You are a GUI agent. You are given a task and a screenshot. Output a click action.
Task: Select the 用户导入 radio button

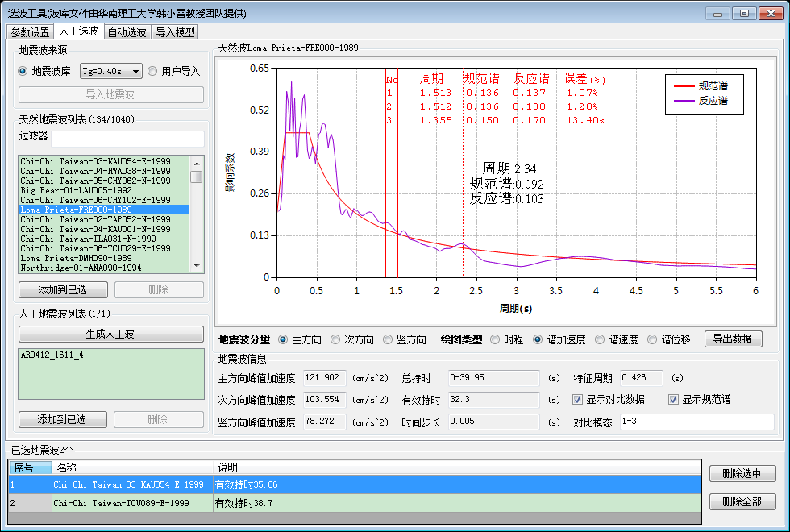coord(152,71)
